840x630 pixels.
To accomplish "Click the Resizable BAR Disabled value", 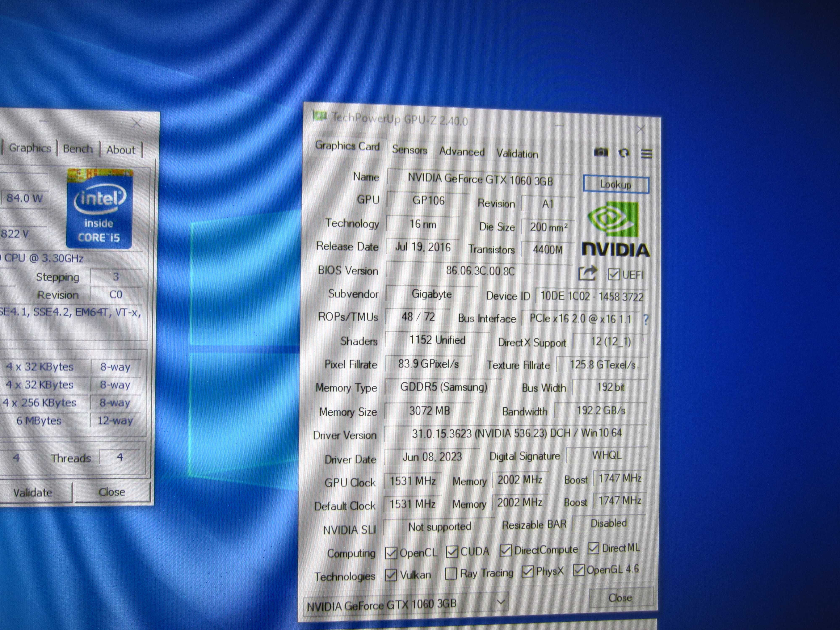I will (x=609, y=523).
